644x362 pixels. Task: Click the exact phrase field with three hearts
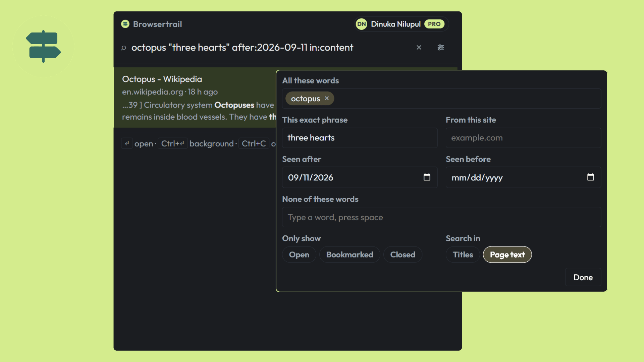(x=360, y=138)
